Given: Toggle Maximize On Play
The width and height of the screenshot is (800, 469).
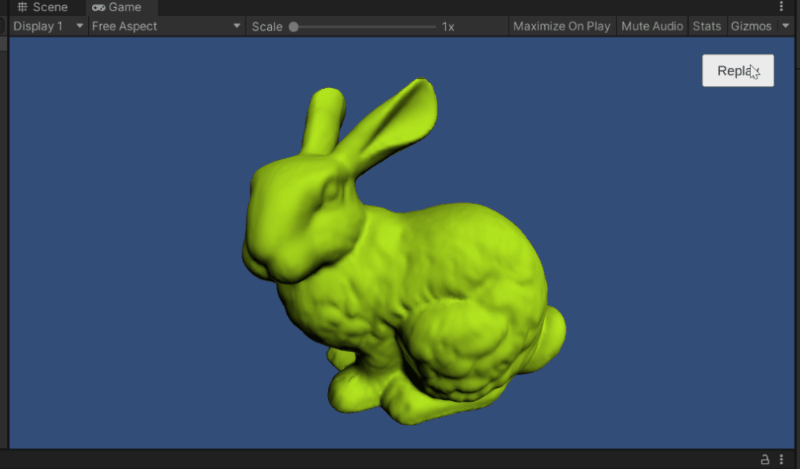Looking at the screenshot, I should click(x=561, y=27).
